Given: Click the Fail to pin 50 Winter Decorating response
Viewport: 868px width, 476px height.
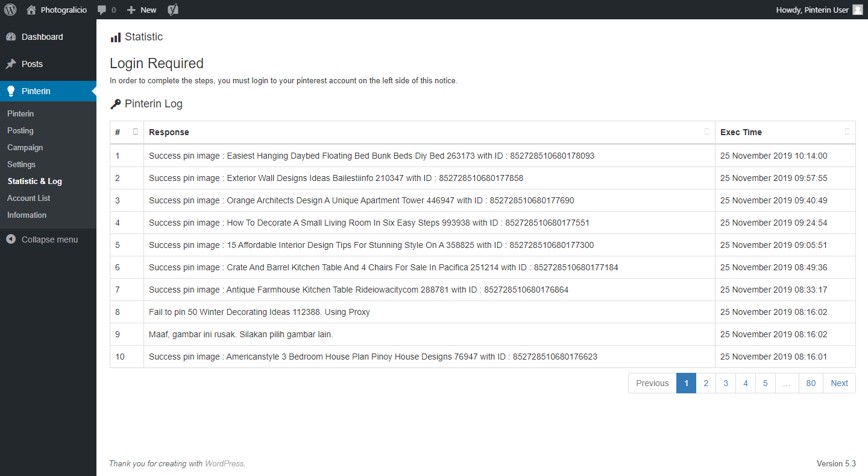Looking at the screenshot, I should pyautogui.click(x=259, y=312).
